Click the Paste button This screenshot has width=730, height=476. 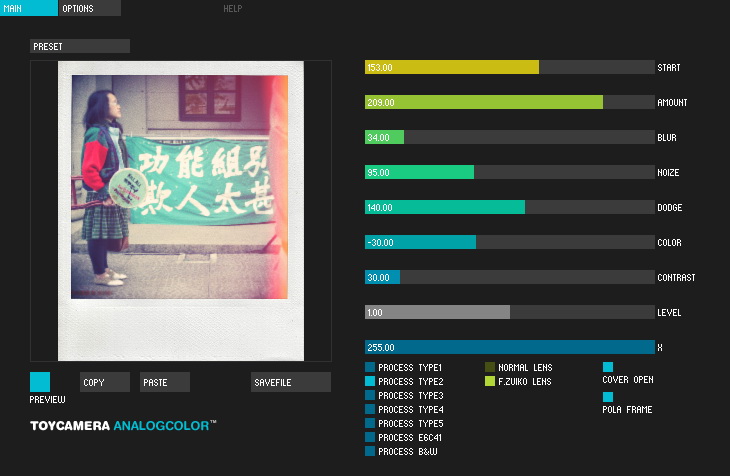click(165, 382)
